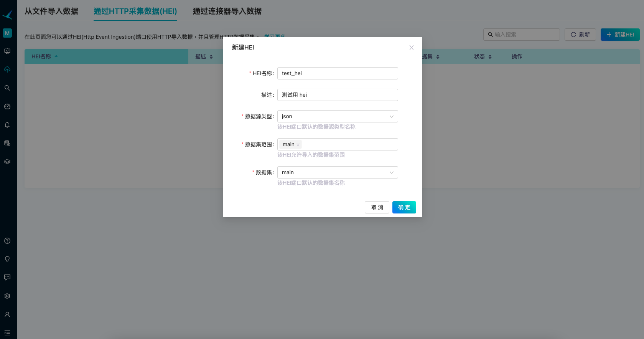Image resolution: width=644 pixels, height=339 pixels.
Task: Open the feedback chat bubble icon
Action: click(7, 278)
